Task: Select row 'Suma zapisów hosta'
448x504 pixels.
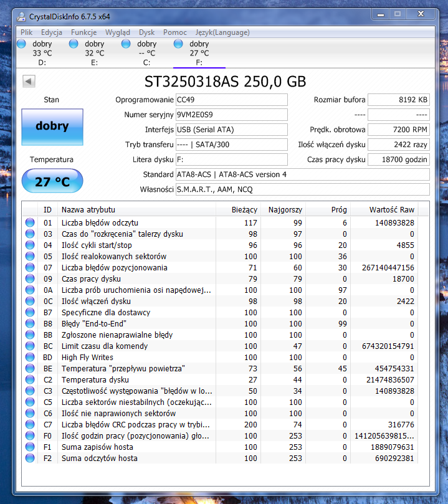Action: pos(220,447)
